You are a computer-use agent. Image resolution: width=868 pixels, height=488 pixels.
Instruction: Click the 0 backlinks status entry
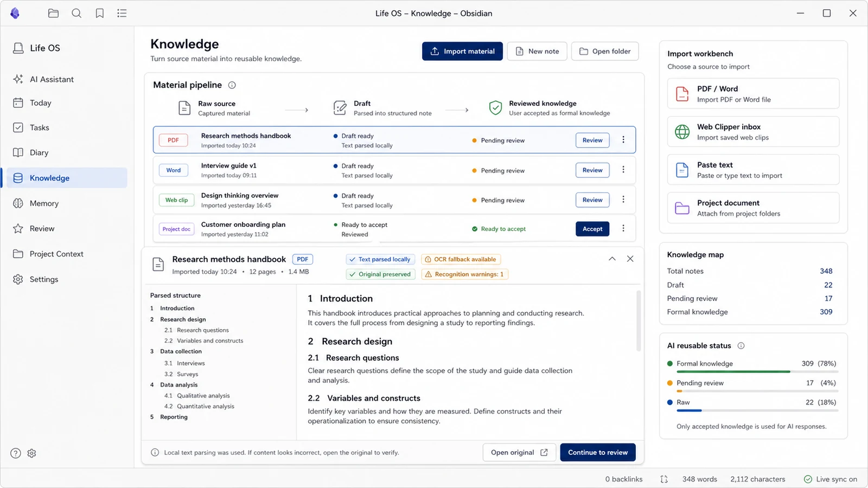pos(624,479)
